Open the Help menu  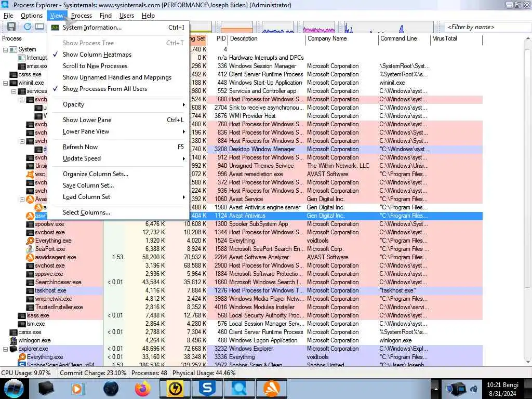(x=148, y=16)
